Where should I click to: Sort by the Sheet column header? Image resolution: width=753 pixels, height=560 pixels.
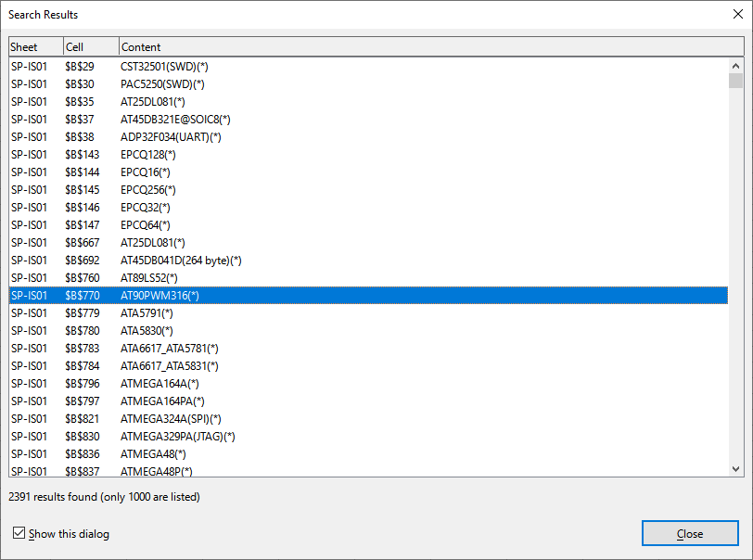pyautogui.click(x=36, y=46)
